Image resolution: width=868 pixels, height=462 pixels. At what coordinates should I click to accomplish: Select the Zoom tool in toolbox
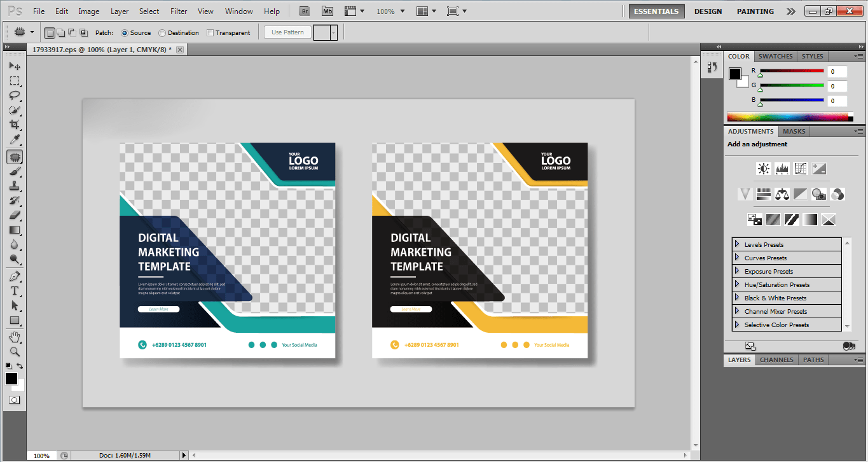15,351
